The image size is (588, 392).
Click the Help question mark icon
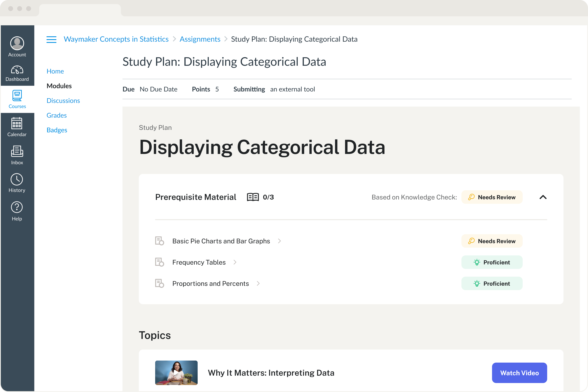click(x=17, y=207)
